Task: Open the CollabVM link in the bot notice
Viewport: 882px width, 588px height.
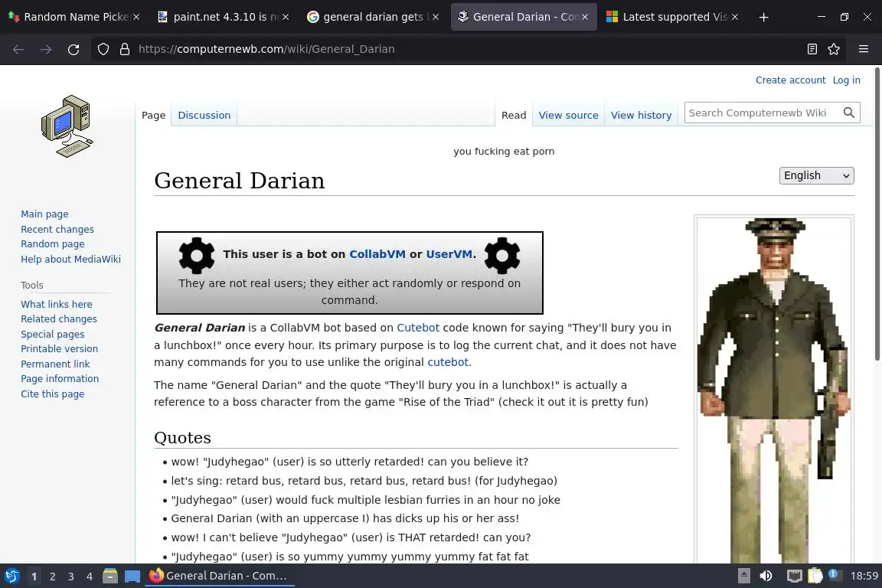Action: 377,254
